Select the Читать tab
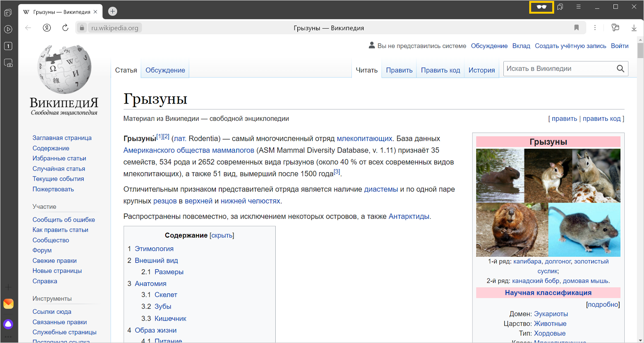Viewport: 644px width, 343px height. click(366, 70)
